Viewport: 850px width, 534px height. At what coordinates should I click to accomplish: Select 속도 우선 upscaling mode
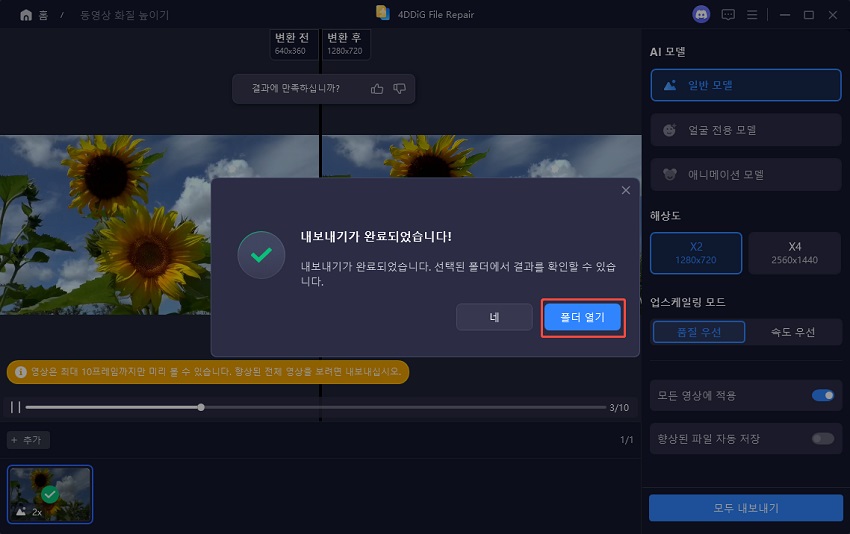click(793, 332)
